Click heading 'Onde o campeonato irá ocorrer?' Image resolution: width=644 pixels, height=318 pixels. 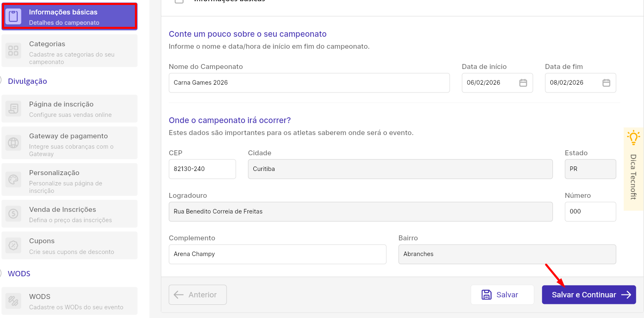pos(230,121)
